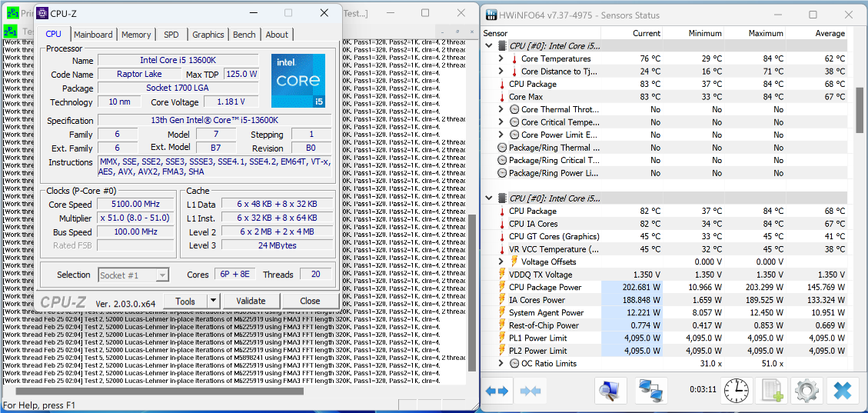The image size is (868, 413).
Task: Expand the OC Ratio Limits row
Action: 501,364
